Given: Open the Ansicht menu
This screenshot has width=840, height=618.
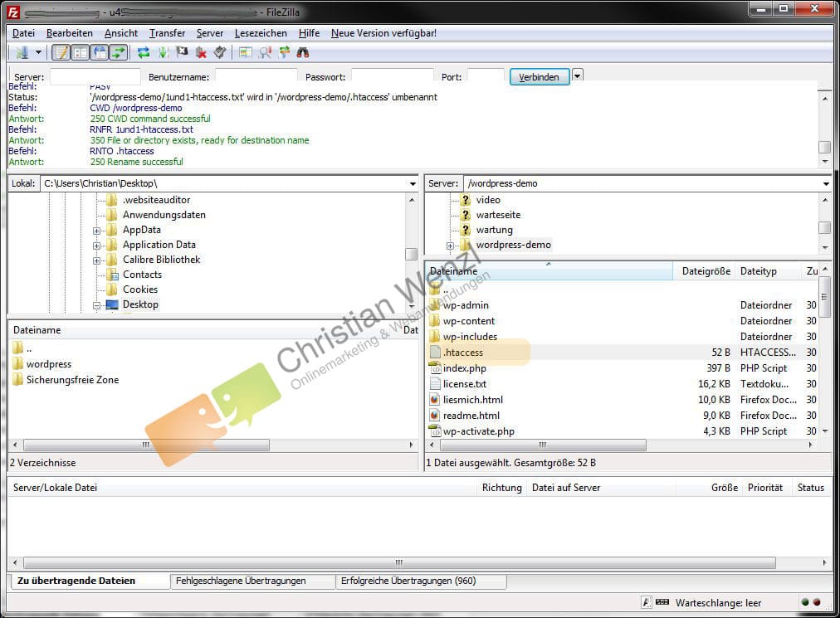Looking at the screenshot, I should pos(121,33).
